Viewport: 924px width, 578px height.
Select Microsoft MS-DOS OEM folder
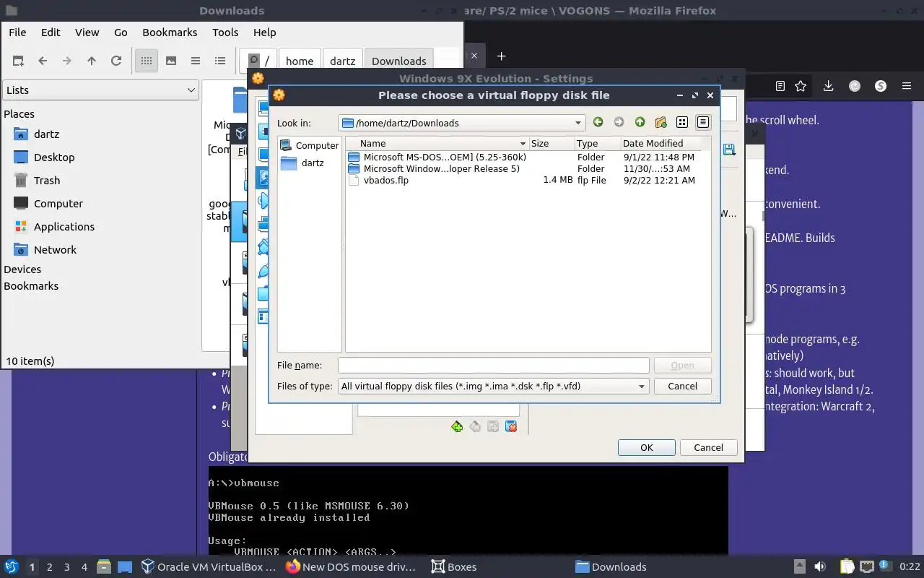[x=444, y=157]
